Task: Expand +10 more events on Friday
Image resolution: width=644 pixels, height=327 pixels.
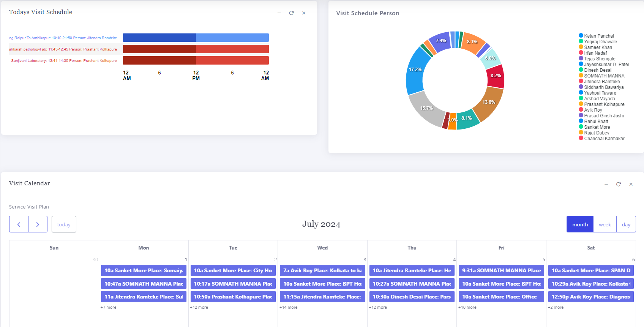Action: [467, 307]
